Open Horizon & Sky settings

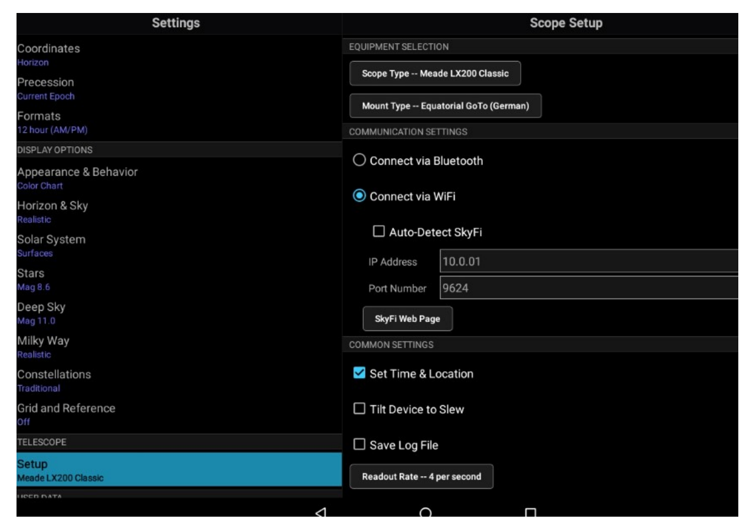click(x=179, y=212)
